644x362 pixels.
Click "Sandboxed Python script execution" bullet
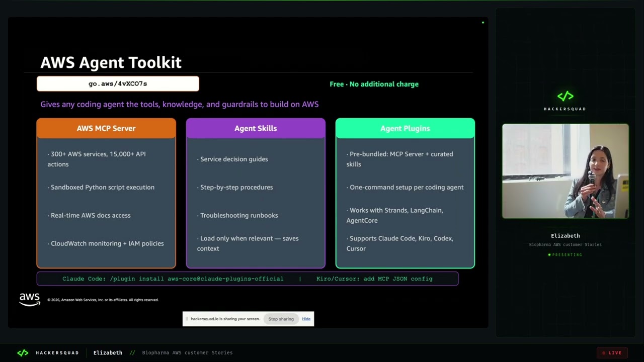[101, 187]
